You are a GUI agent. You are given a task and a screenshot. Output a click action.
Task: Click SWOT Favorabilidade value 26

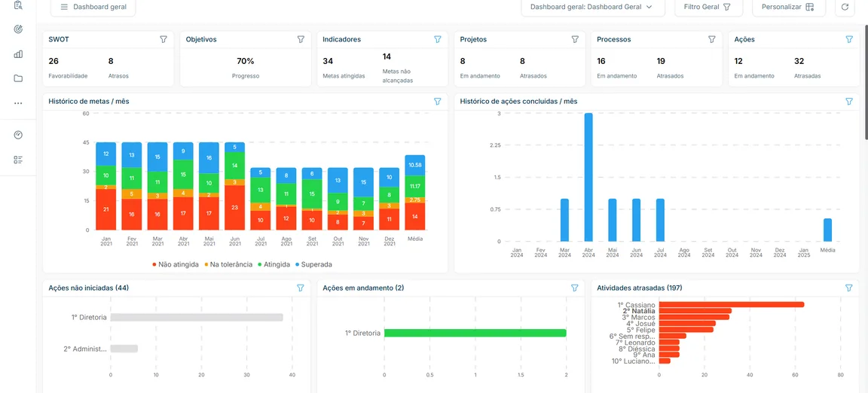pos(53,61)
